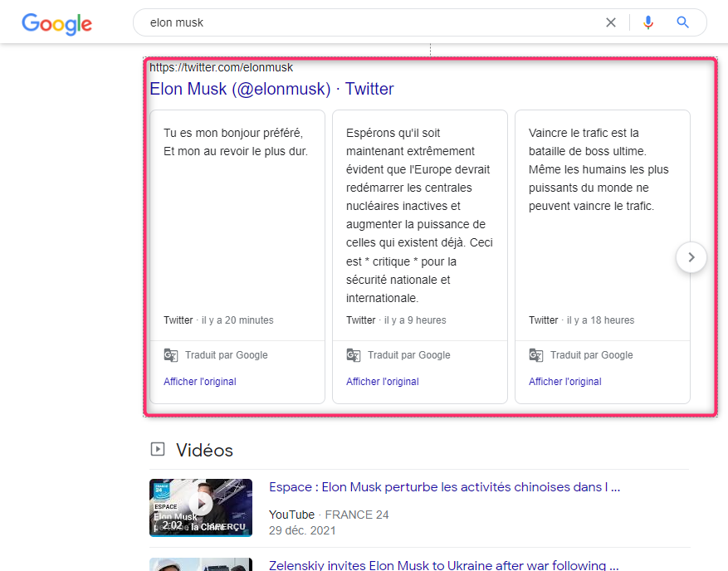This screenshot has height=571, width=728.
Task: Open 'Espace : Elon Musk perturbe' video link
Action: tap(444, 487)
